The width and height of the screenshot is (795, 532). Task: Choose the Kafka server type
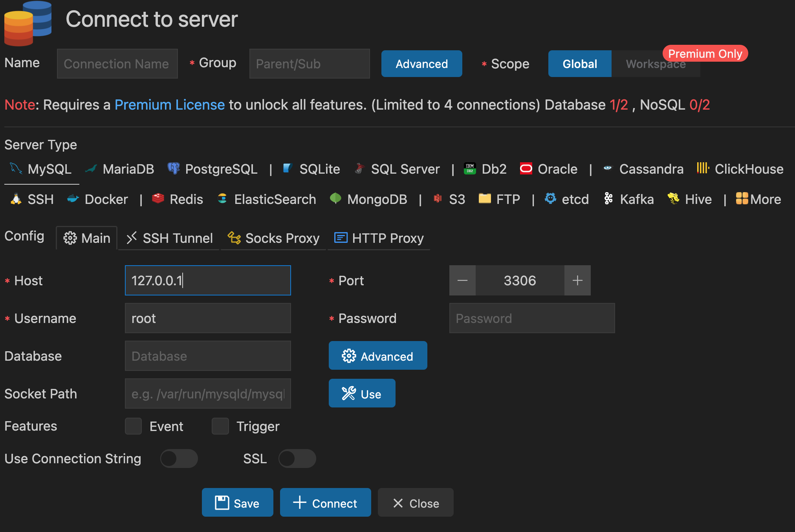636,199
